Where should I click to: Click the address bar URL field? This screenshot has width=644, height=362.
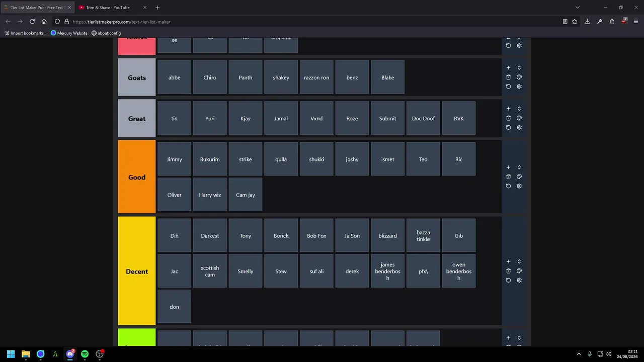[312, 22]
